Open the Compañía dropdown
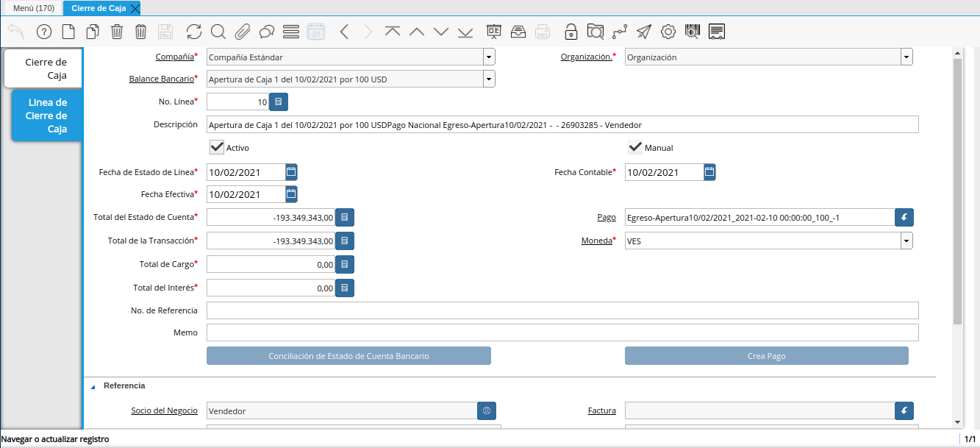 point(489,57)
